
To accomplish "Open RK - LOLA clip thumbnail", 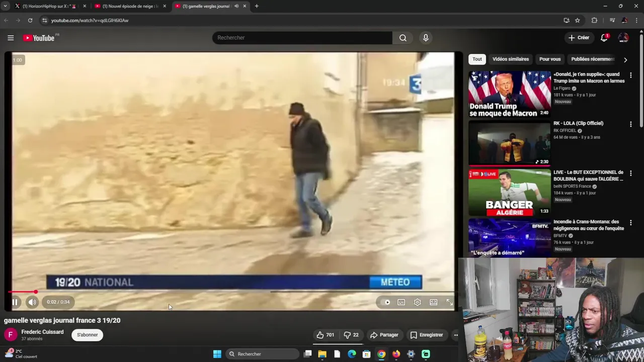I will [510, 143].
